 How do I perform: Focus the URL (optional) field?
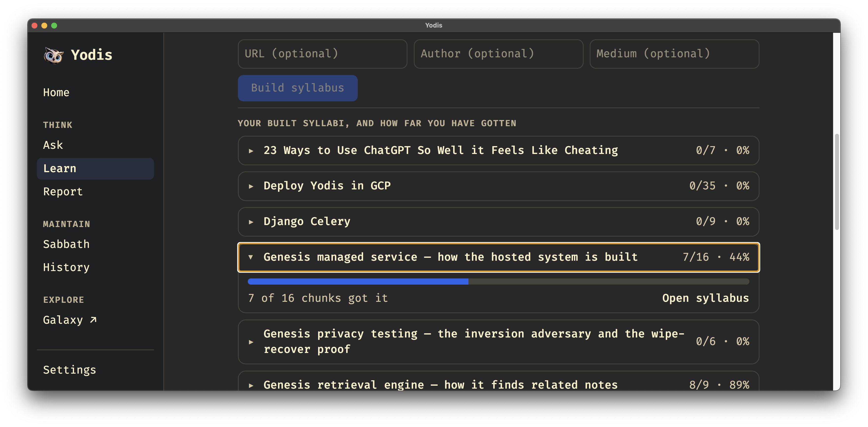click(x=322, y=54)
